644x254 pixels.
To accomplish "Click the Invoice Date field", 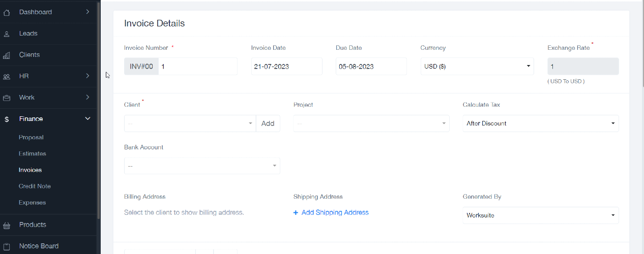I will tap(287, 67).
